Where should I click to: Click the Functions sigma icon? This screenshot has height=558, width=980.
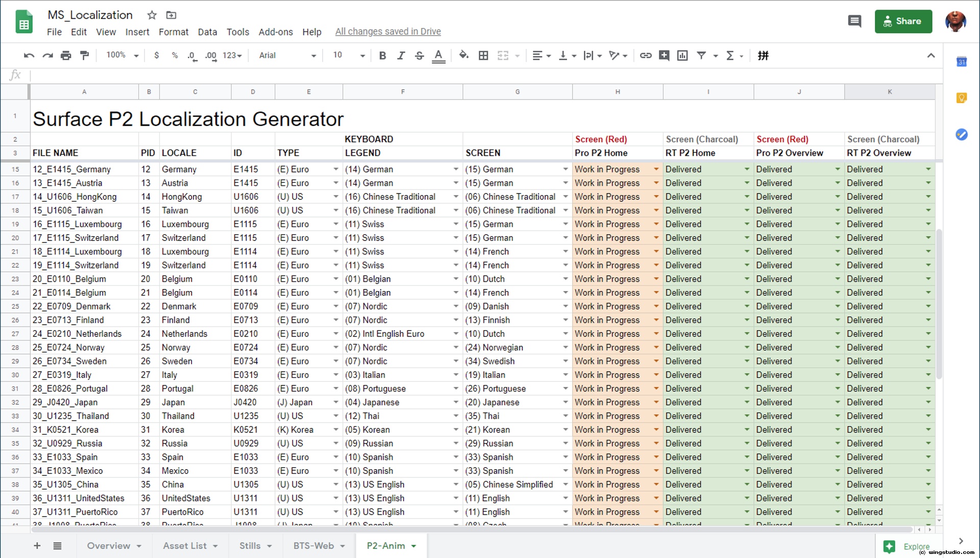click(730, 56)
